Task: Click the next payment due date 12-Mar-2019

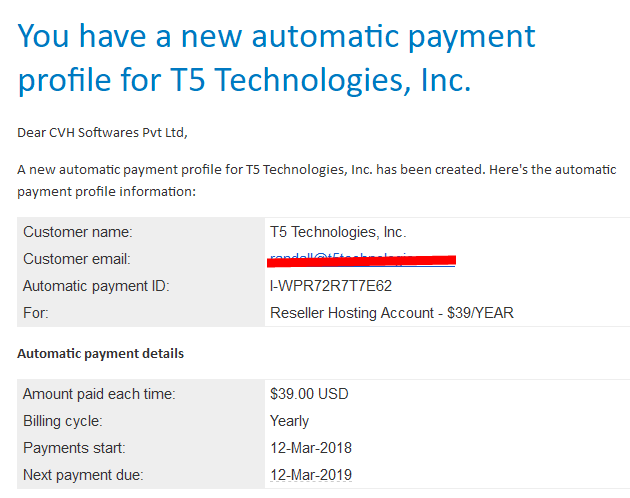Action: tap(311, 475)
